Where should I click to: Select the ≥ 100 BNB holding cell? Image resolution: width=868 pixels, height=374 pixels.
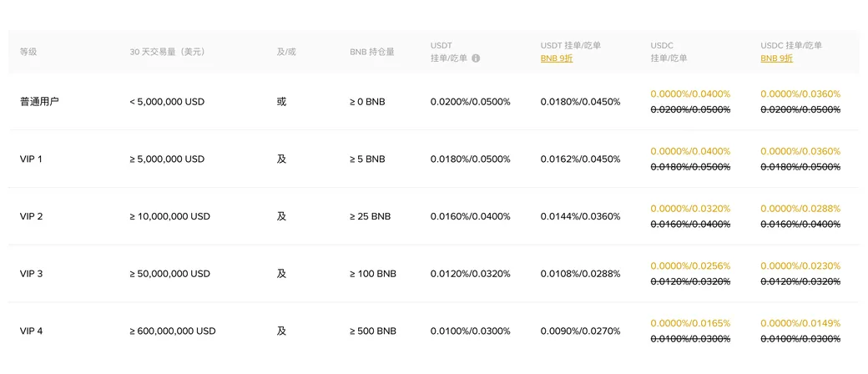[372, 274]
